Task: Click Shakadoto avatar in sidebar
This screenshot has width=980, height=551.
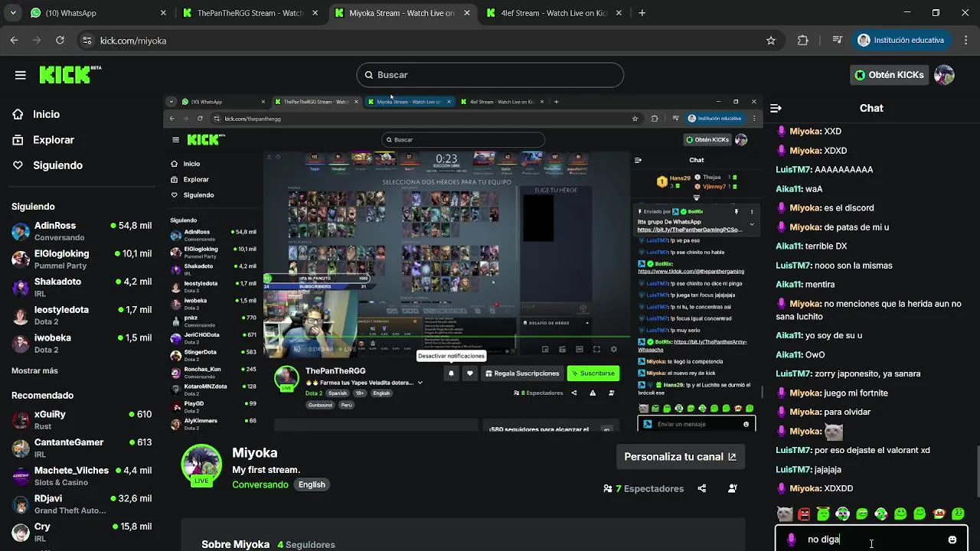Action: point(21,287)
